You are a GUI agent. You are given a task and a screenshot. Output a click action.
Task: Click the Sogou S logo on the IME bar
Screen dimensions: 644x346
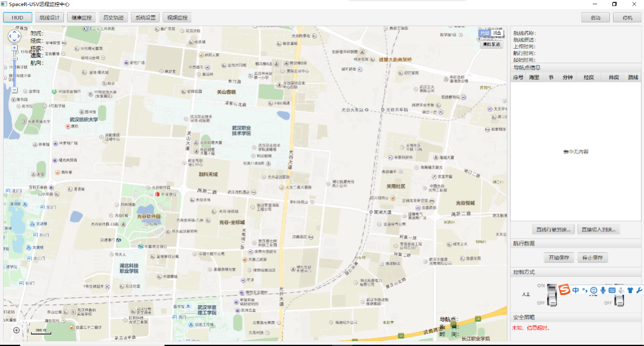[564, 290]
